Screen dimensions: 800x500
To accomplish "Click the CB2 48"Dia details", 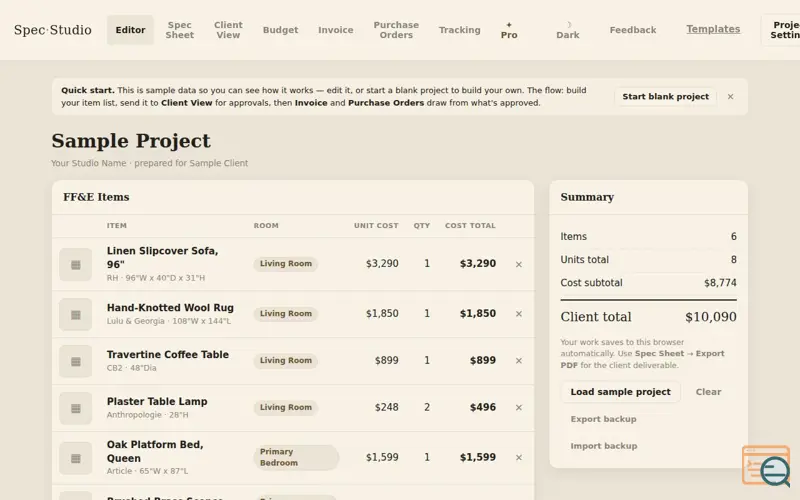I will coord(132,368).
